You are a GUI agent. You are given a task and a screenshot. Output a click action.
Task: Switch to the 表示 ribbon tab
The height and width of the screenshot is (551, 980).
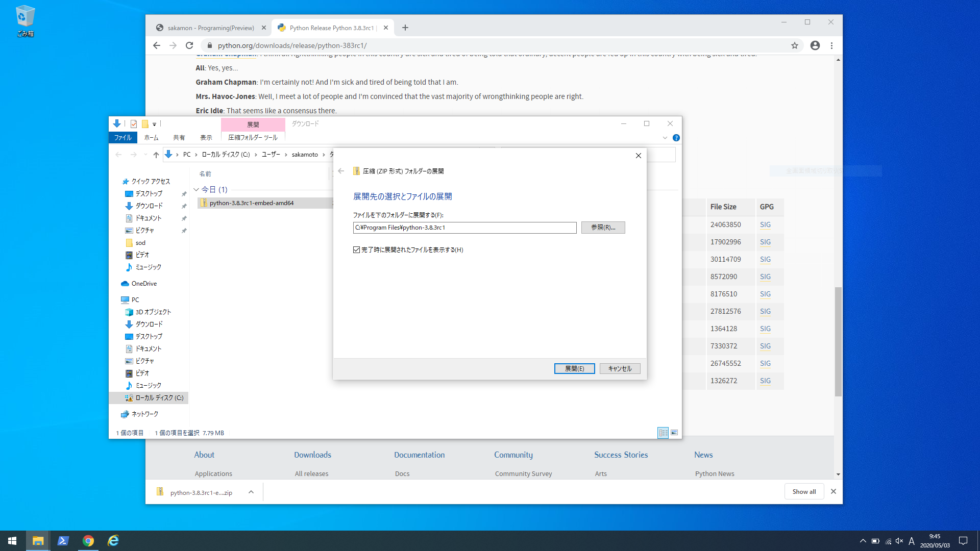pyautogui.click(x=206, y=138)
